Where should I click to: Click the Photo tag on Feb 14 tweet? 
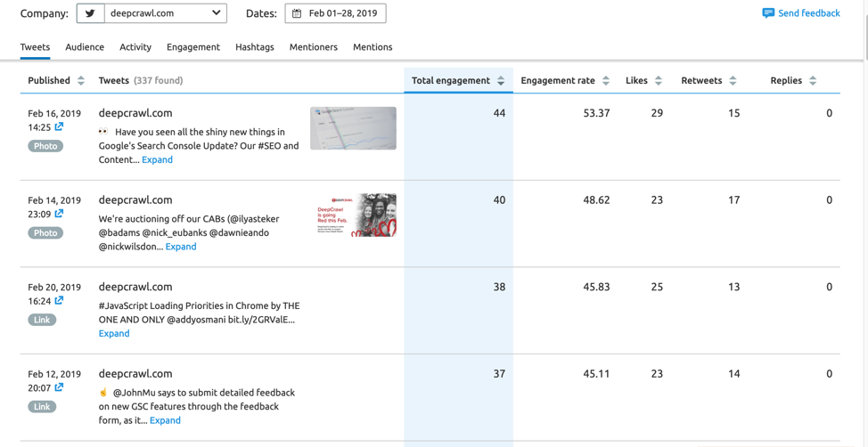45,233
